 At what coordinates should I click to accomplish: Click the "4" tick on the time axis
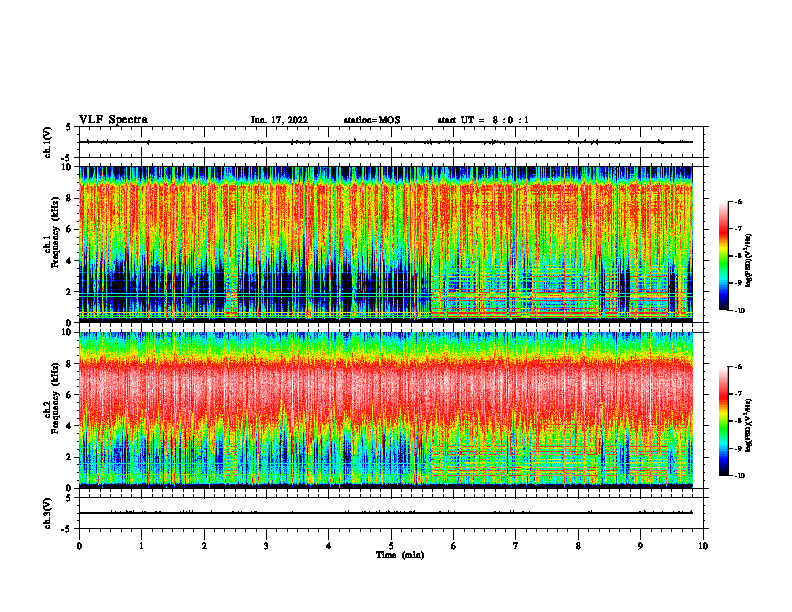coord(329,546)
